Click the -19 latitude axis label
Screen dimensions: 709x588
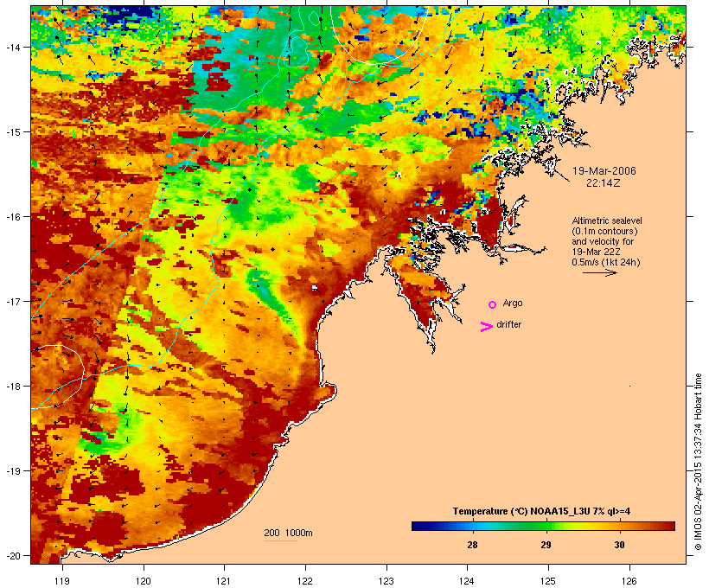(x=12, y=471)
